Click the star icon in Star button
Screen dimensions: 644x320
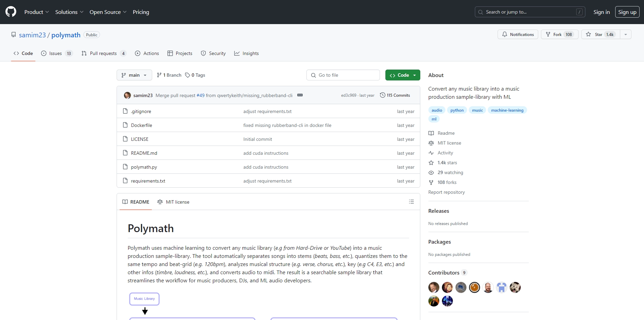[x=588, y=35]
